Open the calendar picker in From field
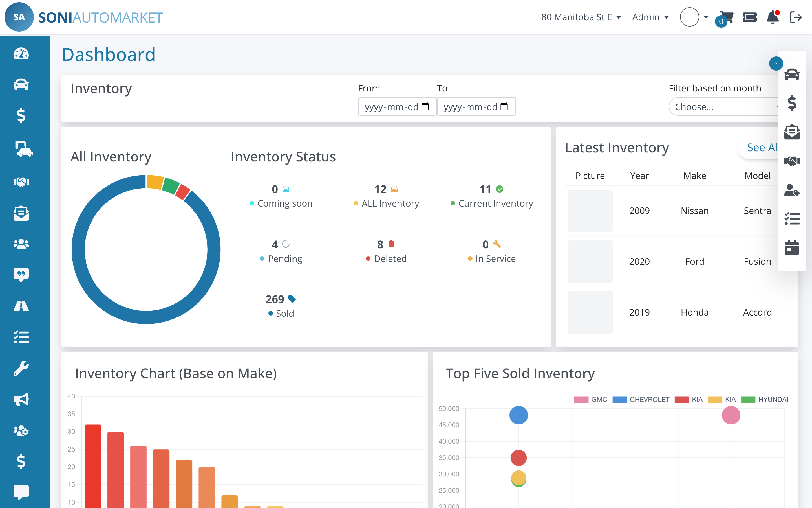Viewport: 812px width, 508px height. coord(425,106)
